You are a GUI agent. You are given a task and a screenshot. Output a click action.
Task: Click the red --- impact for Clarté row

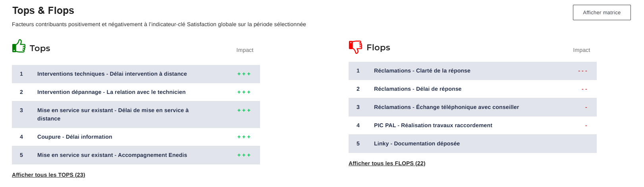click(x=582, y=71)
